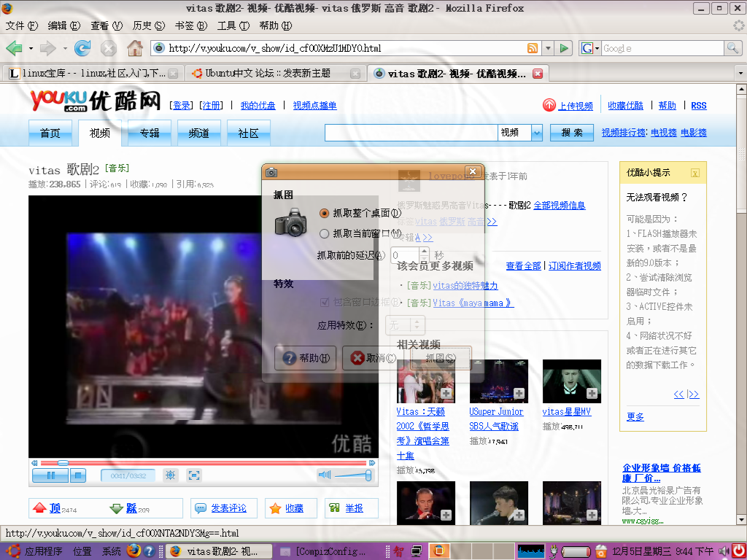Open the 应用特效 effect dropdown
This screenshot has height=560, width=747.
coord(404,325)
